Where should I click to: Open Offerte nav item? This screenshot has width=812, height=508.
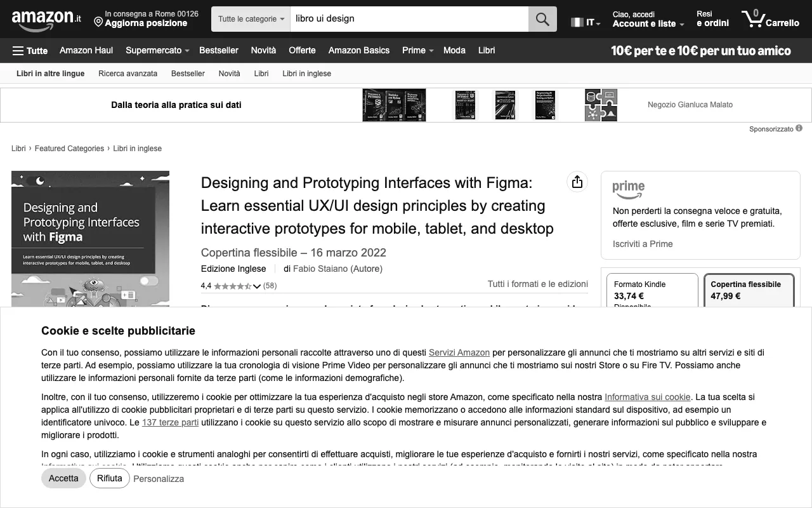click(x=302, y=50)
